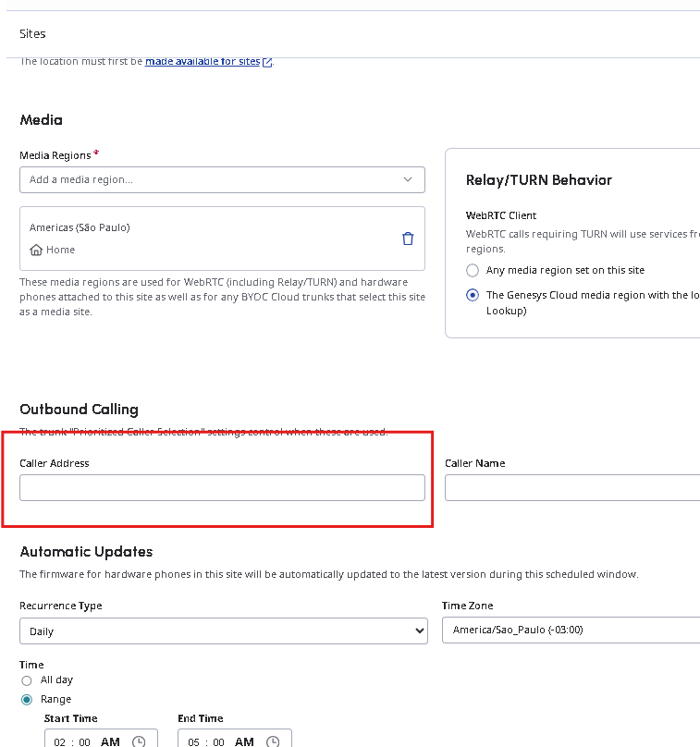Expand the Add a media region dropdown

(222, 179)
